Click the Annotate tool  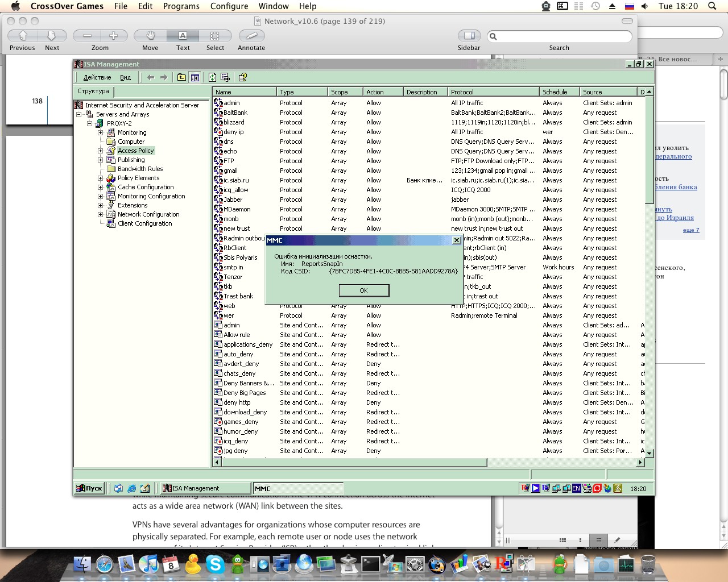click(x=251, y=36)
